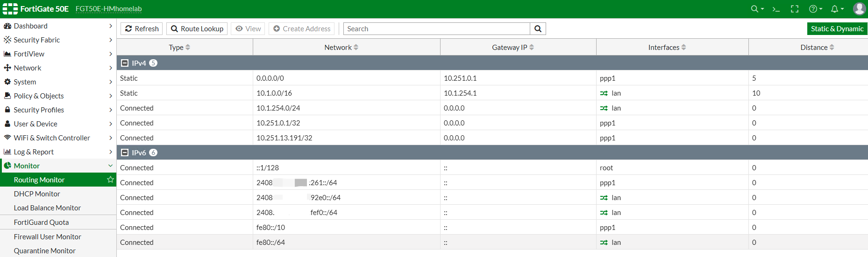Select the 0.0.0.0/0 static route cell
868x257 pixels.
pos(347,78)
